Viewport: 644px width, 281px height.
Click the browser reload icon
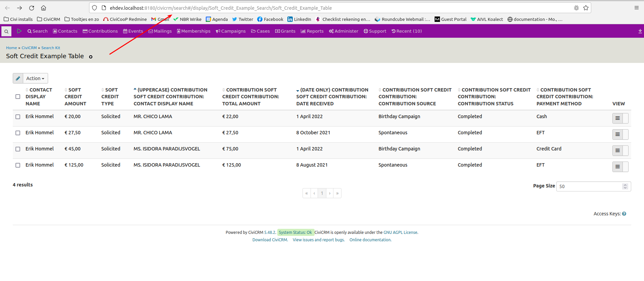tap(32, 8)
